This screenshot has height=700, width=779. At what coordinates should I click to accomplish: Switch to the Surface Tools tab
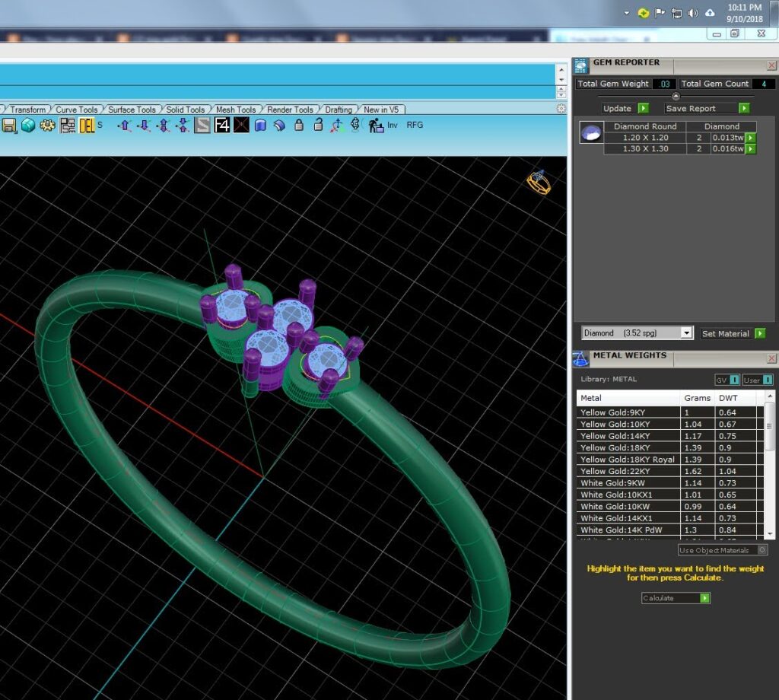[x=132, y=110]
